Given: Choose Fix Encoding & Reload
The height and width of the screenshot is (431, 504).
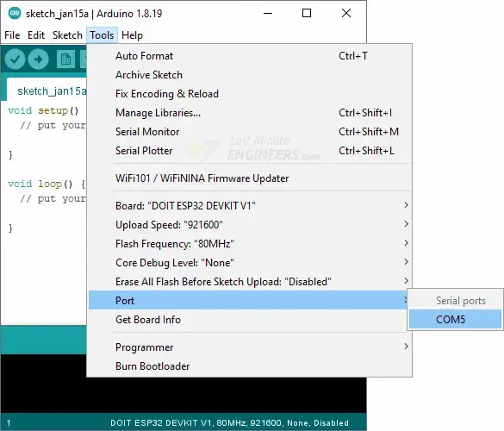Looking at the screenshot, I should pyautogui.click(x=250, y=94).
